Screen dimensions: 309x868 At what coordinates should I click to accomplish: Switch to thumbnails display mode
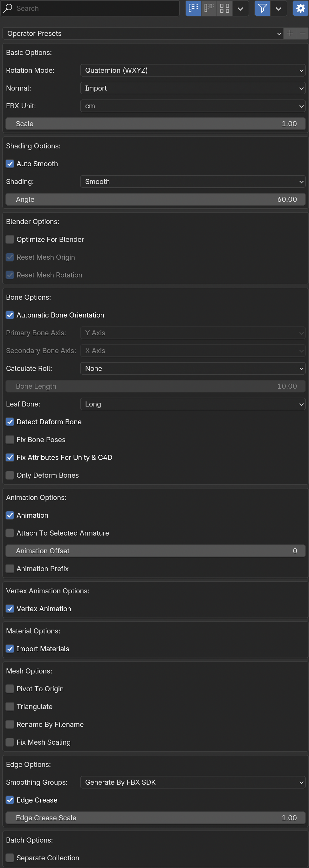pyautogui.click(x=224, y=8)
